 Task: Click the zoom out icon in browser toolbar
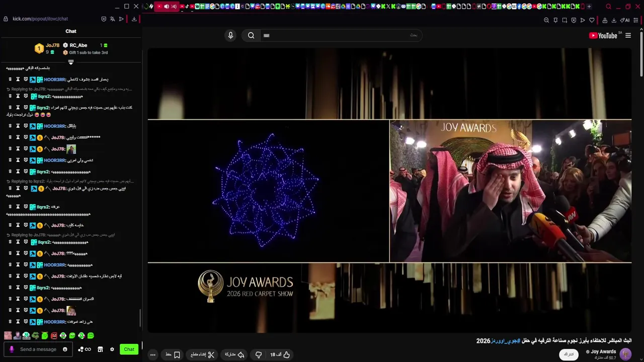click(x=546, y=20)
